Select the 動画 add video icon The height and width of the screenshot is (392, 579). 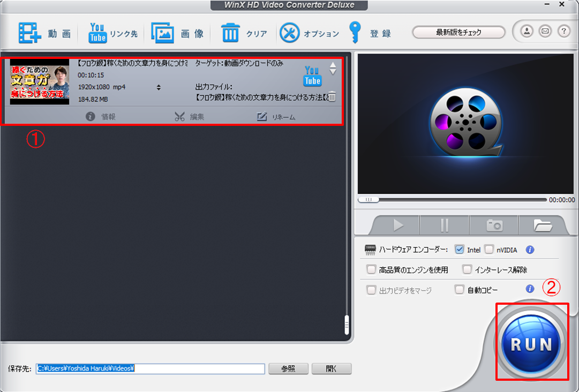pos(29,32)
